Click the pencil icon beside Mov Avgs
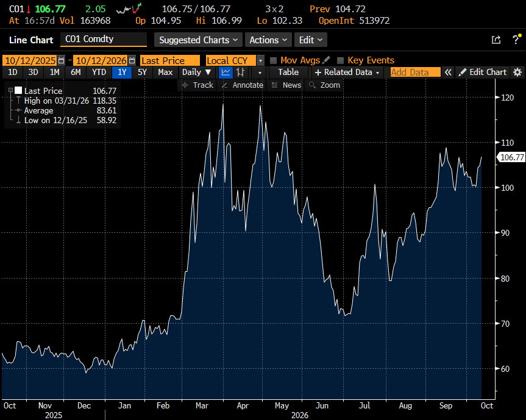Viewport: 526px width, 420px height. pos(325,60)
